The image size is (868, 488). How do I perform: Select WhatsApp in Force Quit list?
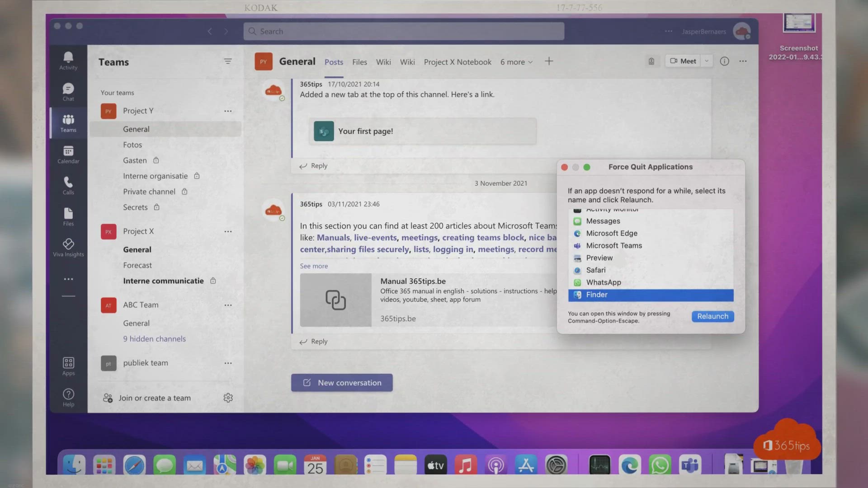[651, 282]
